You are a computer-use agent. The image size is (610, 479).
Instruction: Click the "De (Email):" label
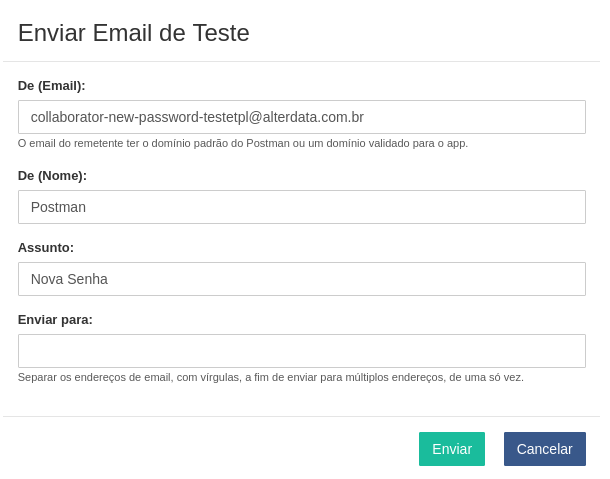point(52,86)
